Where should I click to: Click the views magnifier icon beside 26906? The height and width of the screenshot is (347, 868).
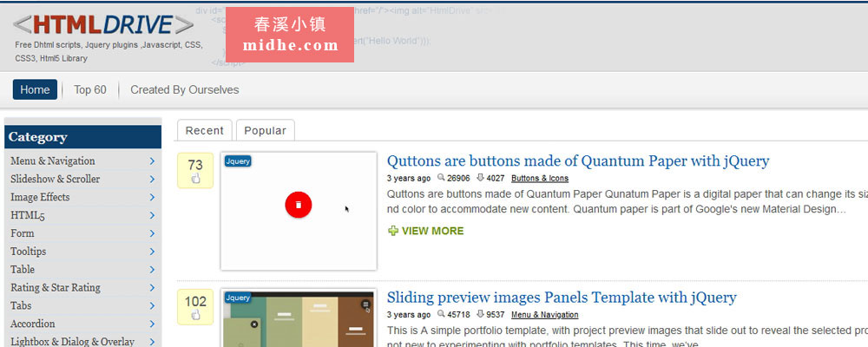441,178
